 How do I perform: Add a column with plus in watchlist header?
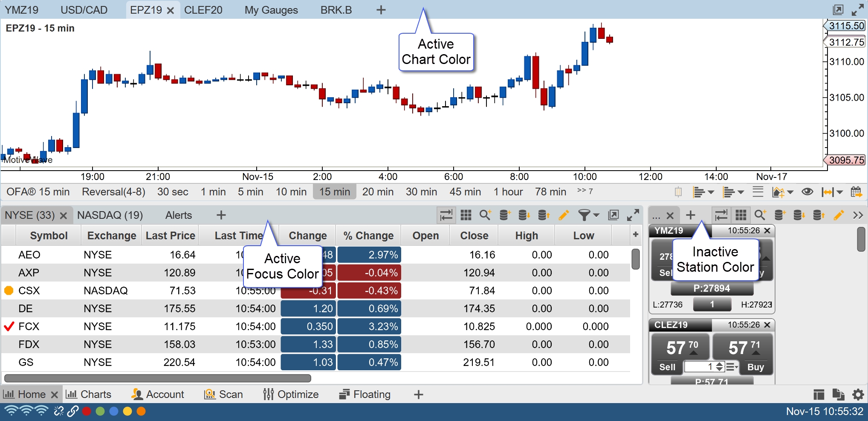[x=636, y=234]
